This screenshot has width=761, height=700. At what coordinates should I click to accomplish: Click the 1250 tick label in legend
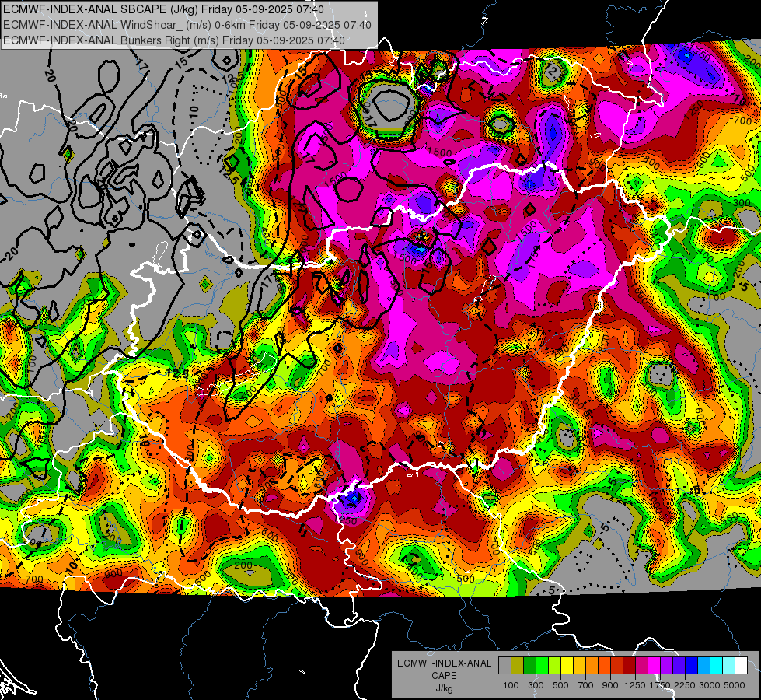[635, 685]
